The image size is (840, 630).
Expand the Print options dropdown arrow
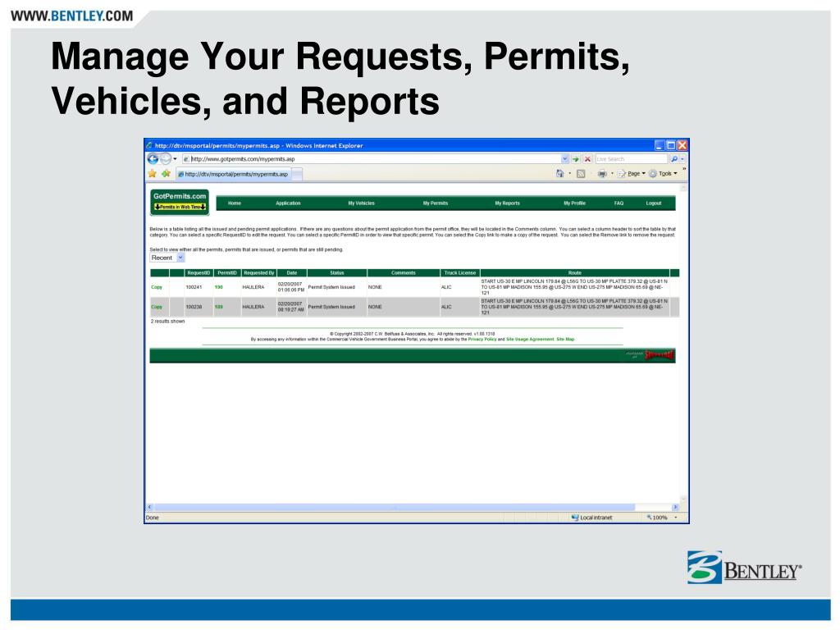click(x=612, y=174)
